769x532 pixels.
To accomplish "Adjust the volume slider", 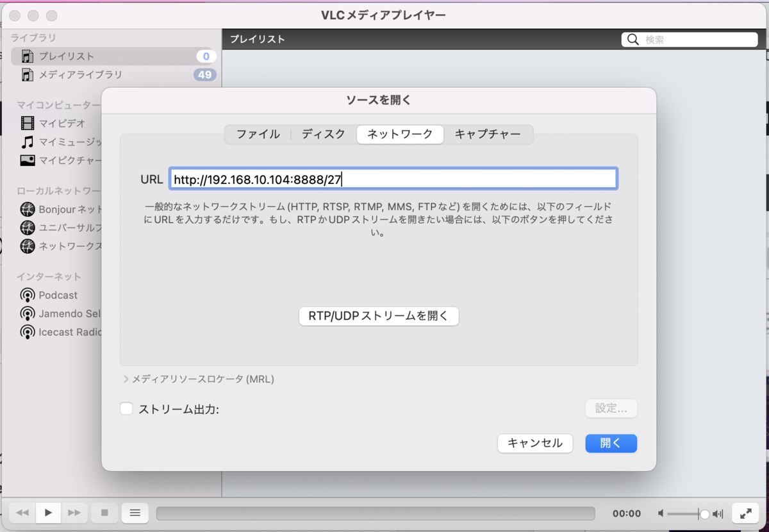I will coord(689,513).
